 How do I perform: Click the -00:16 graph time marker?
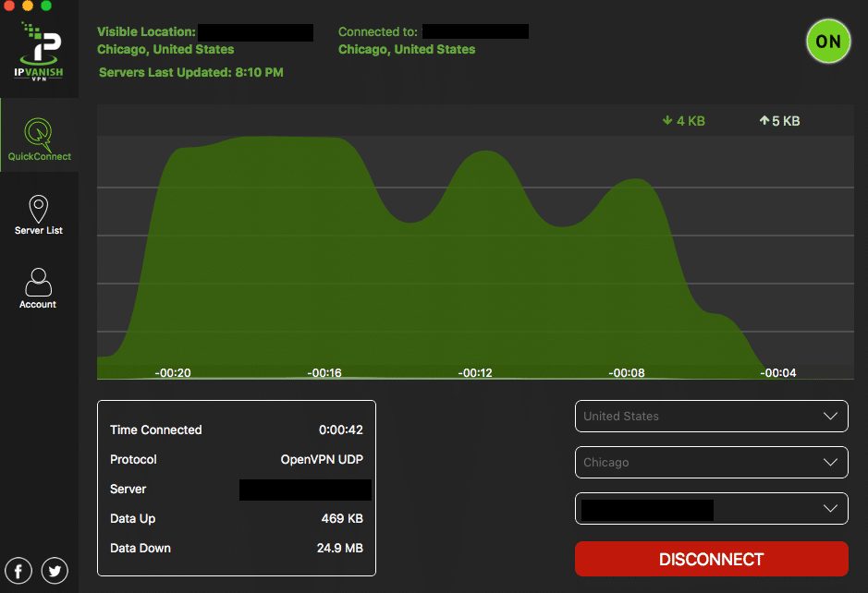point(324,373)
